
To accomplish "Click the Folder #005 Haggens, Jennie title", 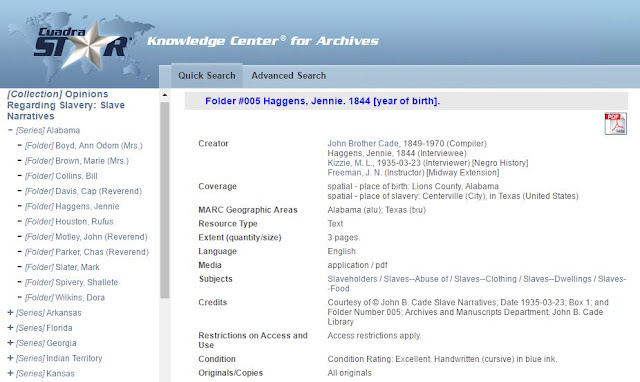I will point(322,101).
